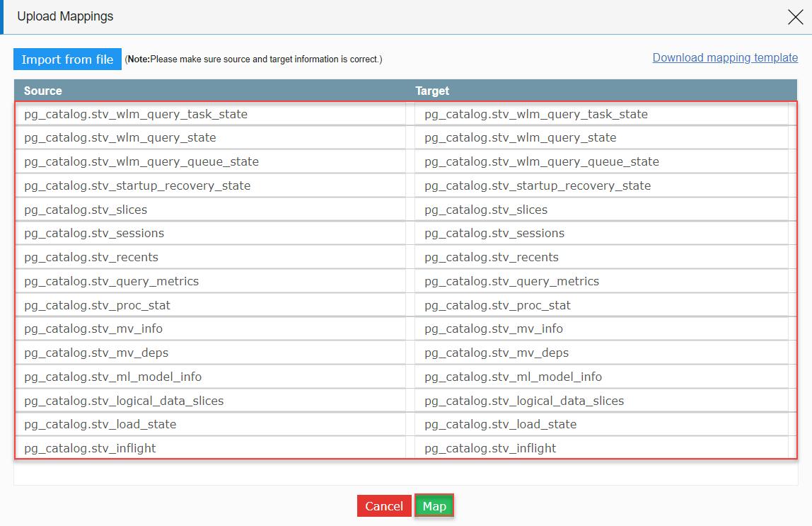
Task: Edit target field pg_catalog.stv_query_metrics
Action: pyautogui.click(x=601, y=281)
